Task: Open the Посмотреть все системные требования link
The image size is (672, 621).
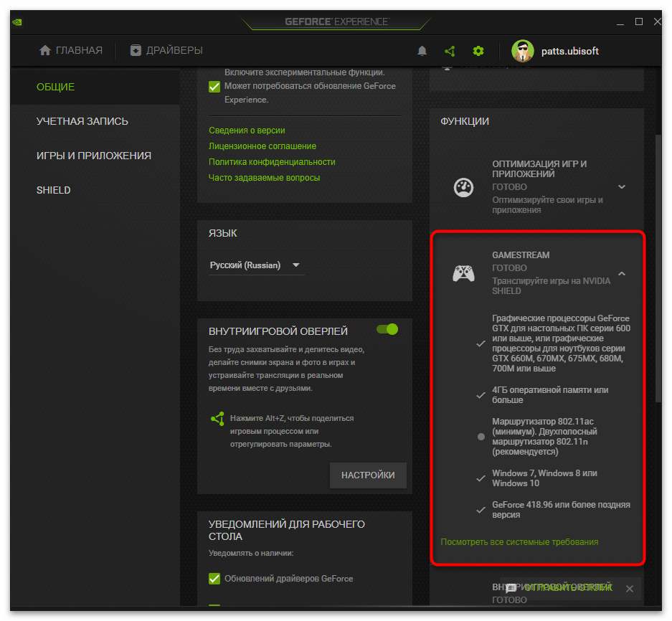Action: (519, 542)
